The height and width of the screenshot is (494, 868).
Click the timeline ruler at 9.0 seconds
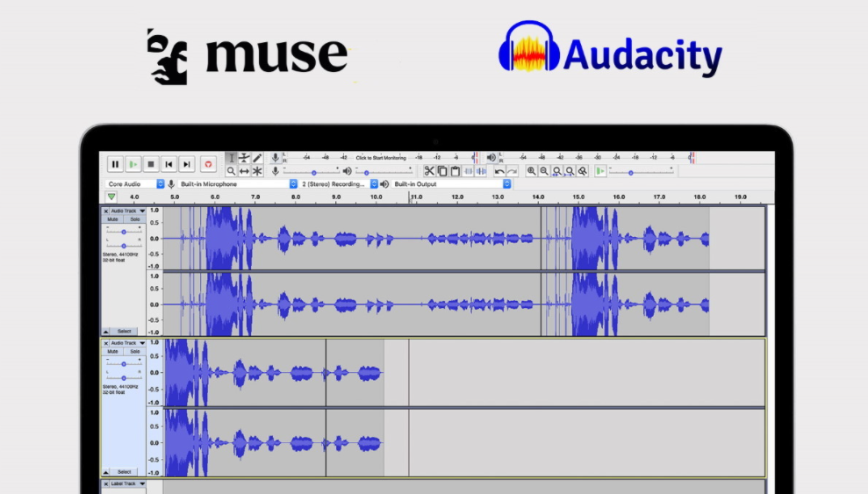click(336, 197)
